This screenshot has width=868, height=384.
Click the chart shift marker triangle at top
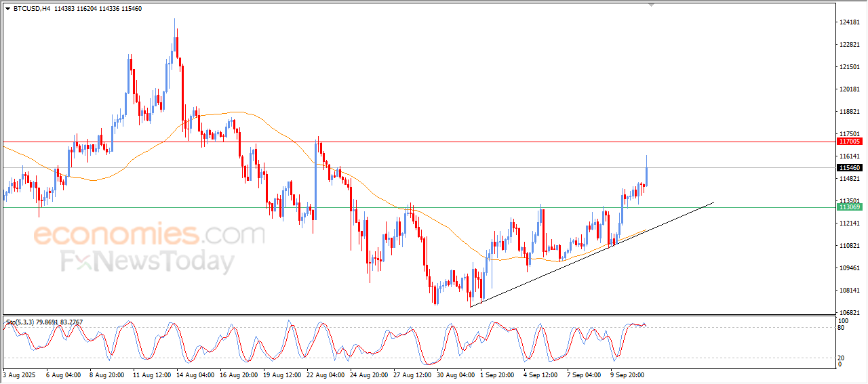coord(652,5)
